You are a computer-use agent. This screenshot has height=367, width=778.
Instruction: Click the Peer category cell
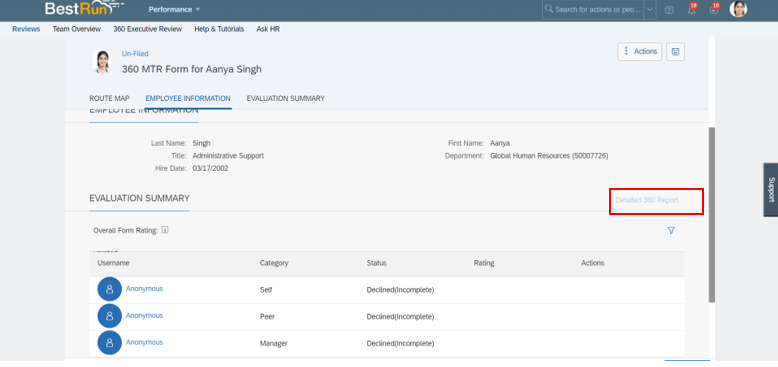coord(267,316)
